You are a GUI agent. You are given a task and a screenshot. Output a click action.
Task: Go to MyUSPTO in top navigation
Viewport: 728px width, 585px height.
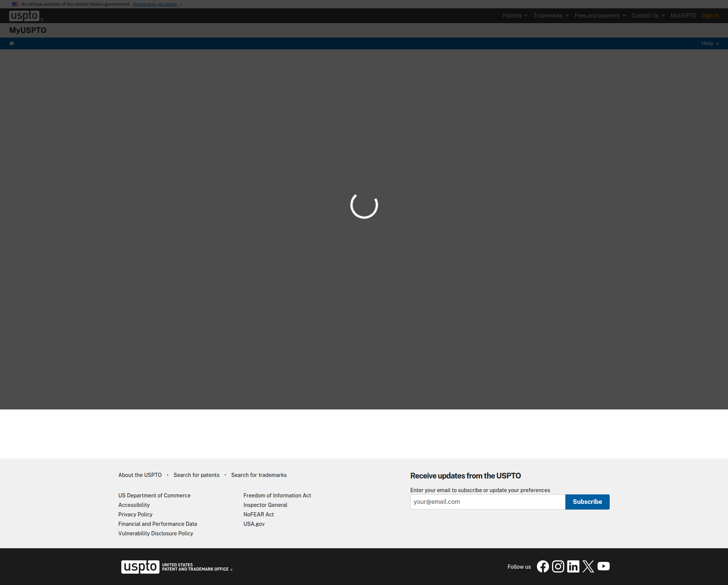683,16
